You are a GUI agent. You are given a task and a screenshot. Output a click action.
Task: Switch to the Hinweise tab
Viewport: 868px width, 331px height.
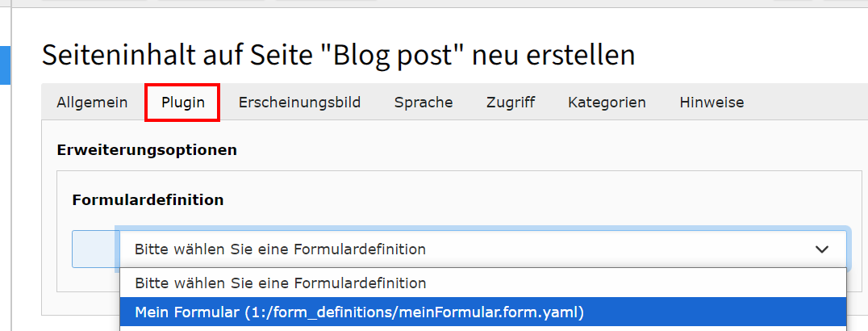[712, 103]
